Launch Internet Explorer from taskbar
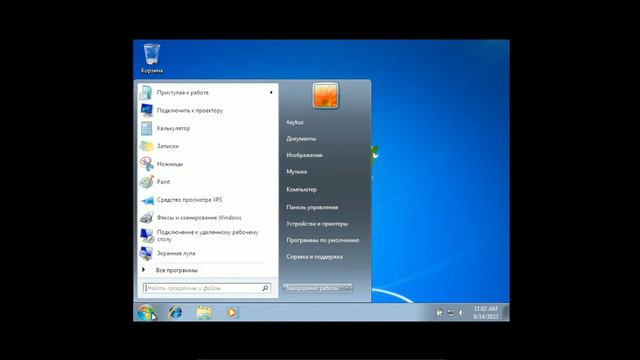 pyautogui.click(x=176, y=313)
